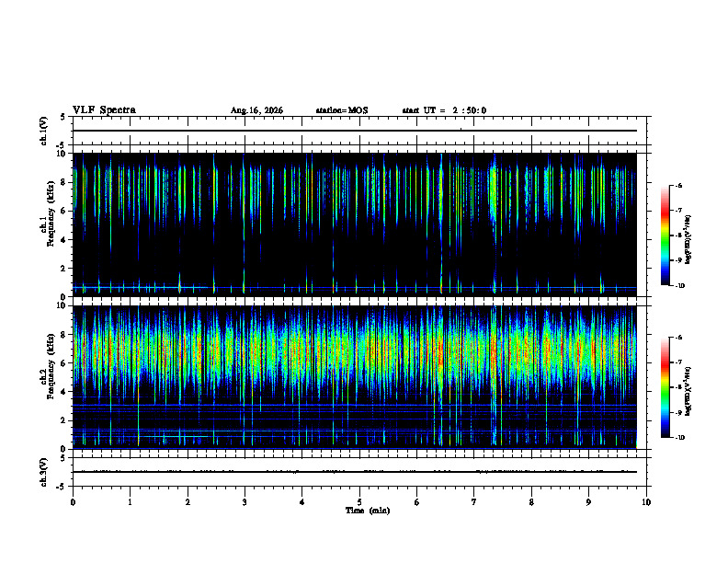The height and width of the screenshot is (563, 728).
Task: Click the ch.1 spectrogram color scale bar
Action: click(x=665, y=236)
